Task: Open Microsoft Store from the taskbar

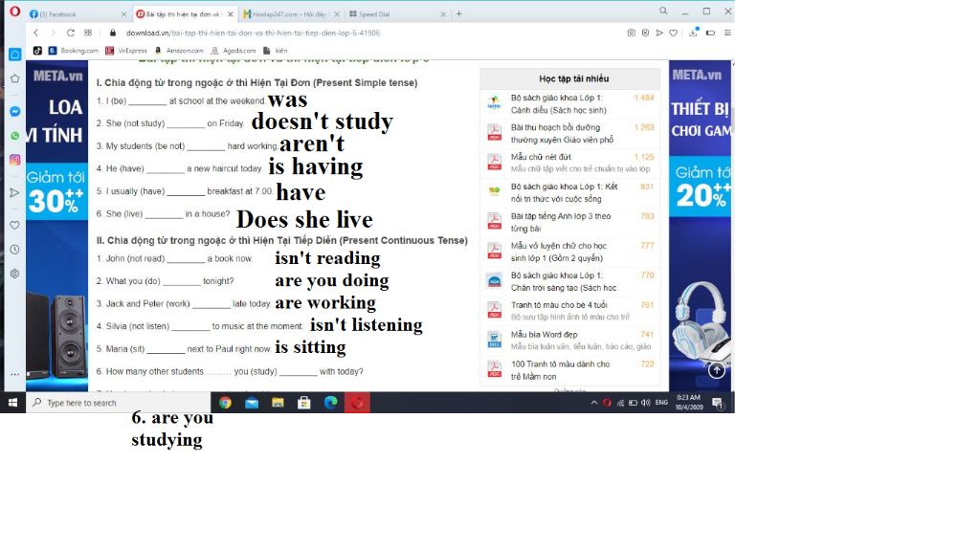Action: coord(304,403)
